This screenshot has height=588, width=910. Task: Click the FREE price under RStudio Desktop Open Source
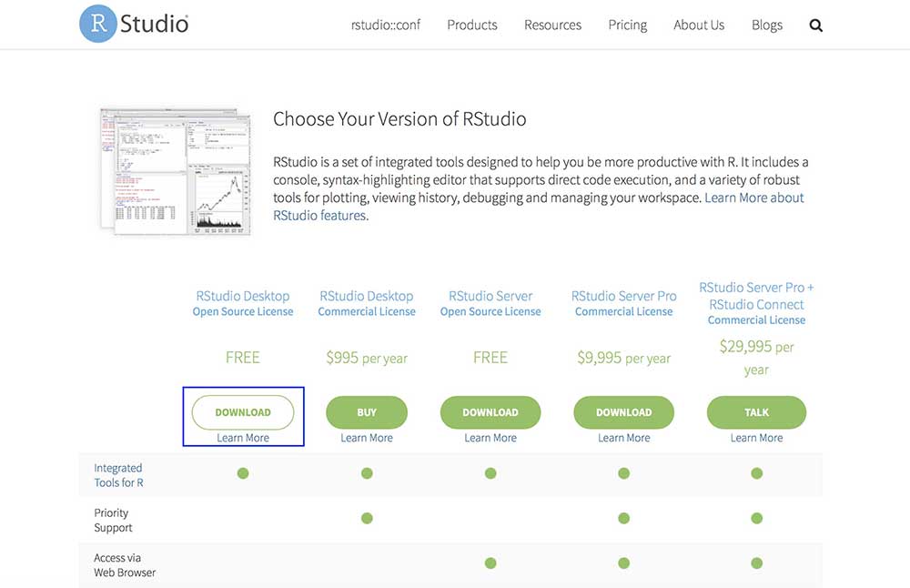[243, 357]
